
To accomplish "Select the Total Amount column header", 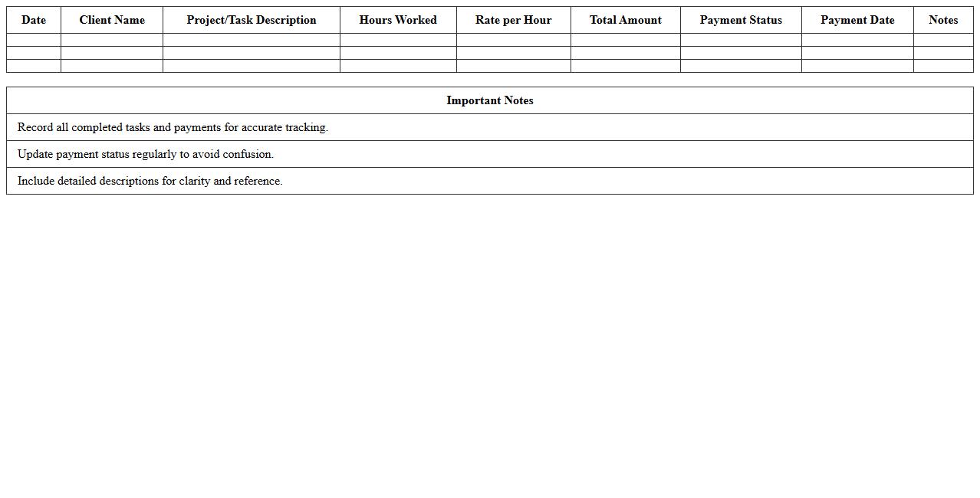I will pos(625,20).
